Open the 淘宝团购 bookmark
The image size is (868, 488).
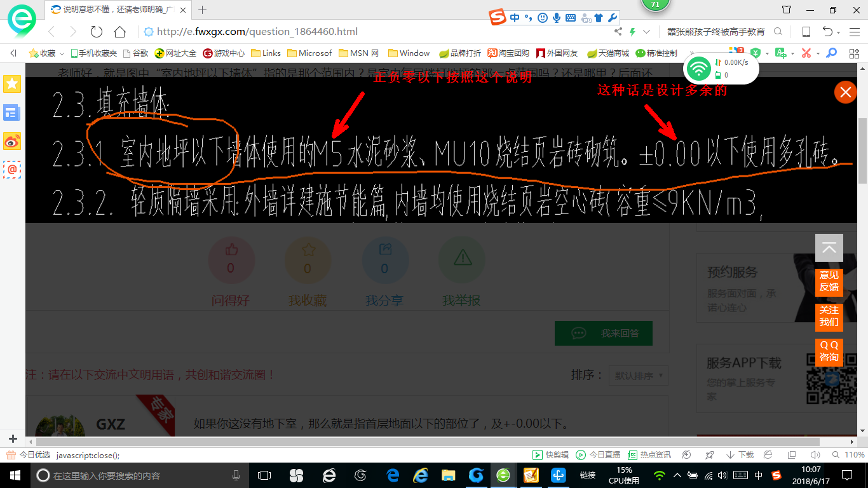(x=508, y=53)
